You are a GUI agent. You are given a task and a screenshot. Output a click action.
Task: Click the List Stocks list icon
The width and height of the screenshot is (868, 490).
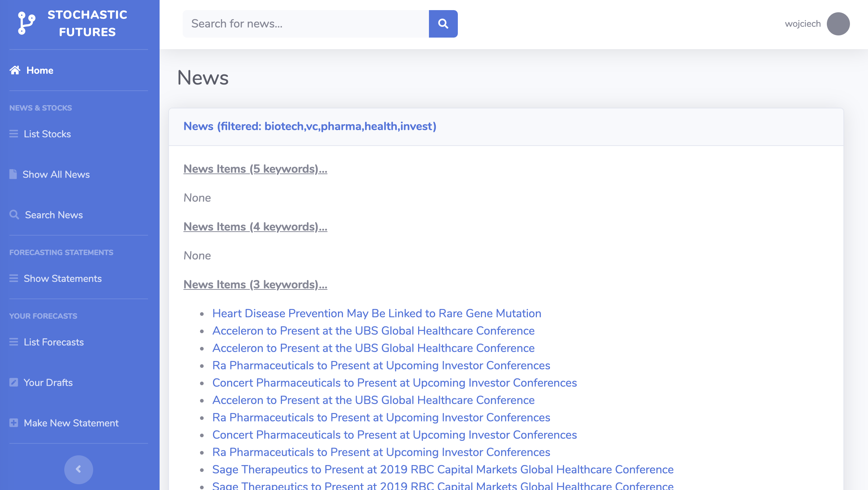point(14,134)
